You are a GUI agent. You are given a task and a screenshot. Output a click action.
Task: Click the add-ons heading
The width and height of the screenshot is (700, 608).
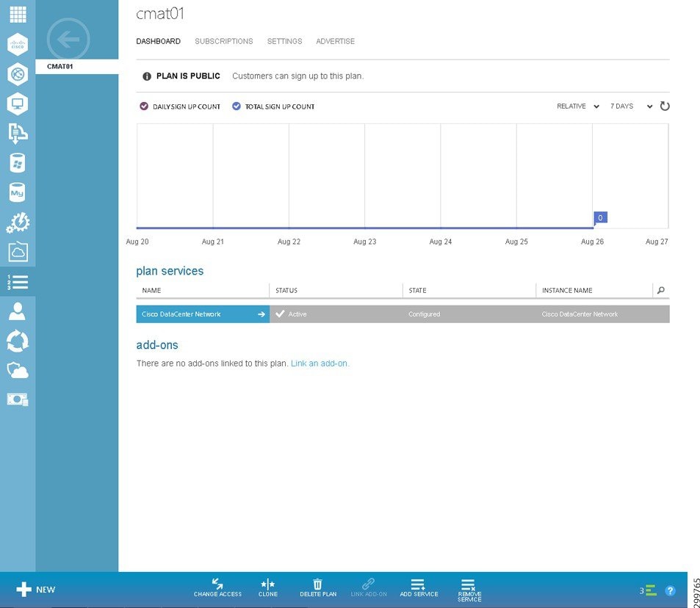tap(157, 345)
